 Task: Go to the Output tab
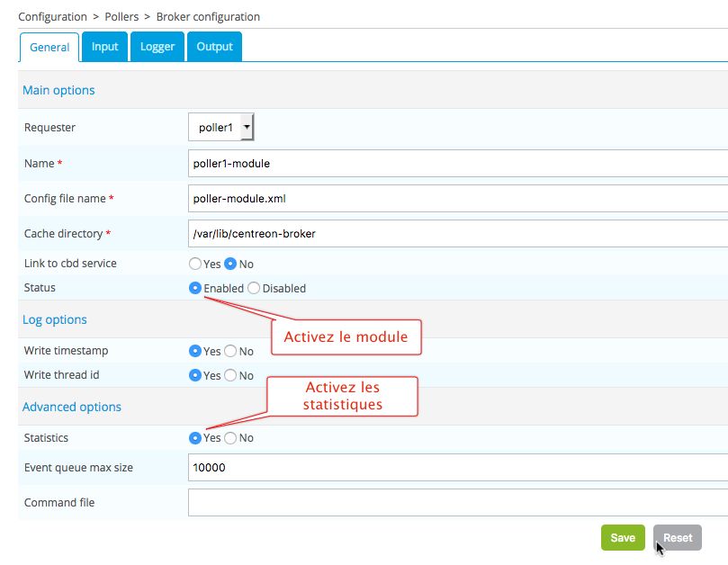(x=214, y=47)
